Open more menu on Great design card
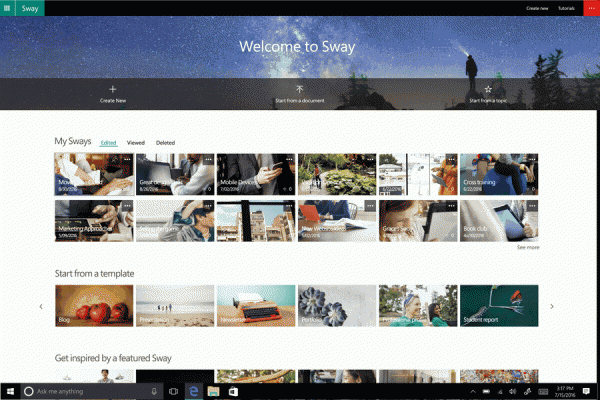Viewport: 600px width, 400px height. [x=208, y=159]
